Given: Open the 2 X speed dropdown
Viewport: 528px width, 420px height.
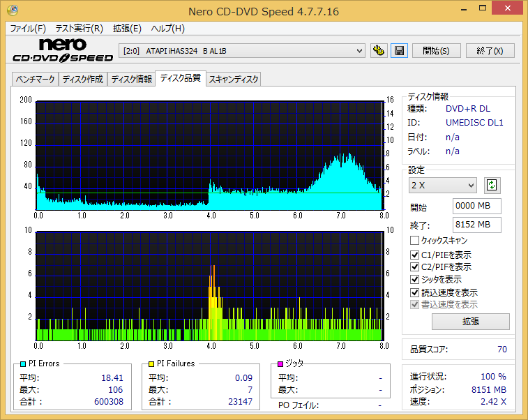Looking at the screenshot, I should tap(443, 186).
